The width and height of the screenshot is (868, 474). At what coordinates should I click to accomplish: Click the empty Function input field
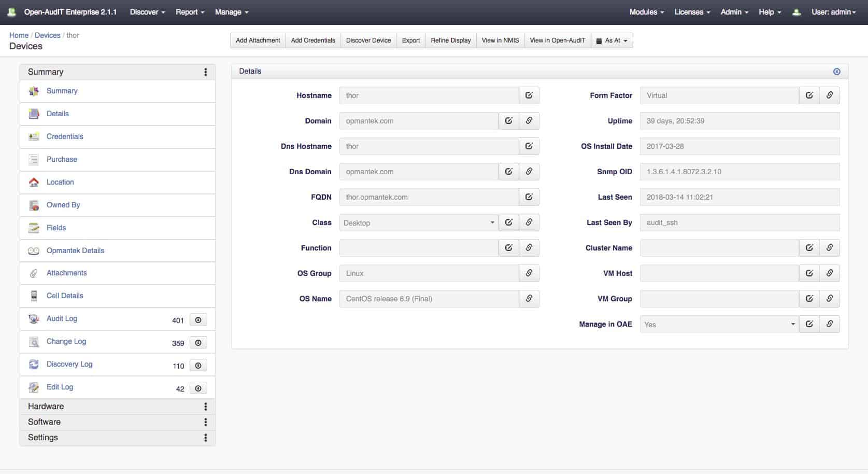(419, 248)
